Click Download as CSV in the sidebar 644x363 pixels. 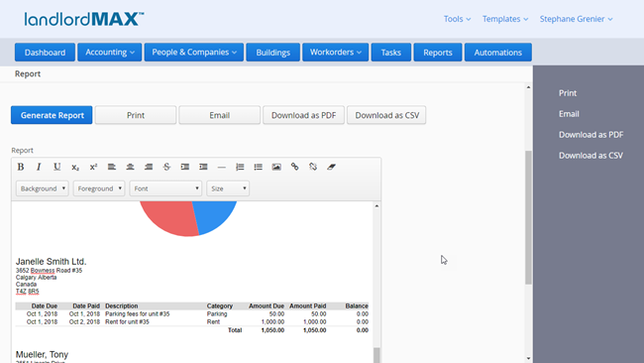coord(590,156)
